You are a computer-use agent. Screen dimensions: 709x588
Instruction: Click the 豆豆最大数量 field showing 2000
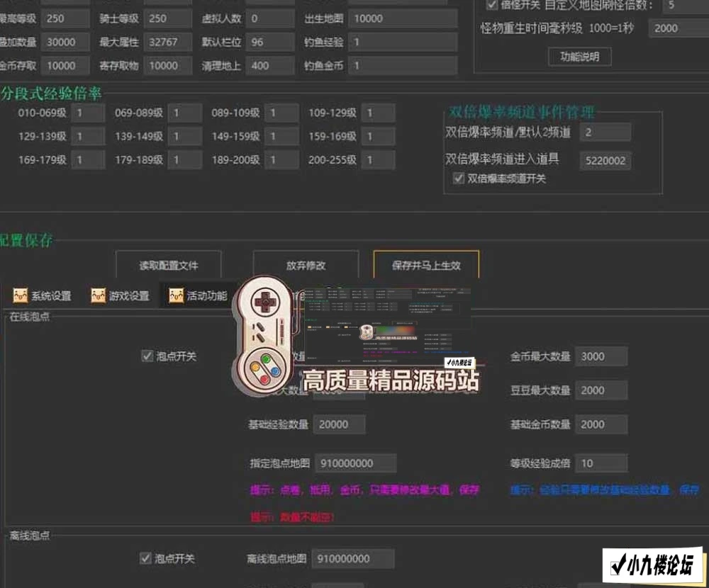[x=601, y=390]
